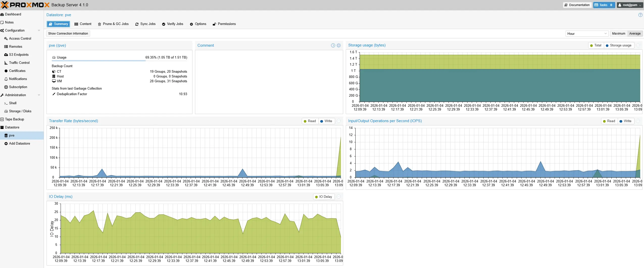Screen dimensions: 644x268
Task: Select the Maximum graph mode button
Action: point(618,34)
